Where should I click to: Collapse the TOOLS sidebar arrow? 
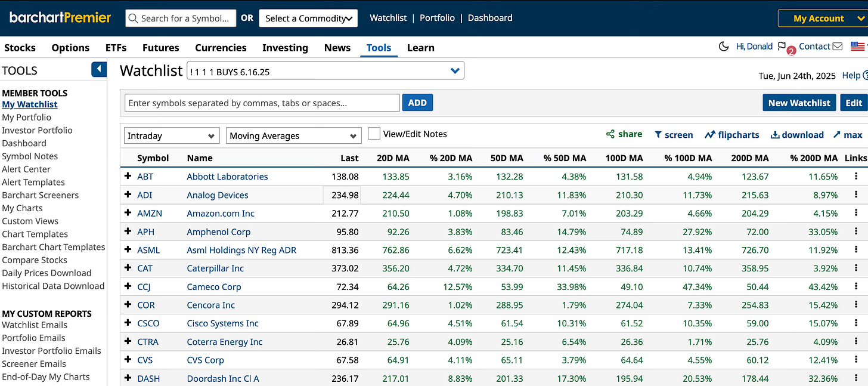[x=99, y=70]
